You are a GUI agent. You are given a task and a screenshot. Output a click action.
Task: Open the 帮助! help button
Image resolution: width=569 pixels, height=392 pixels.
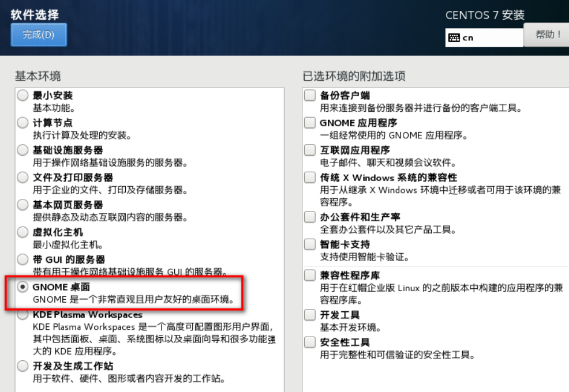click(x=547, y=35)
